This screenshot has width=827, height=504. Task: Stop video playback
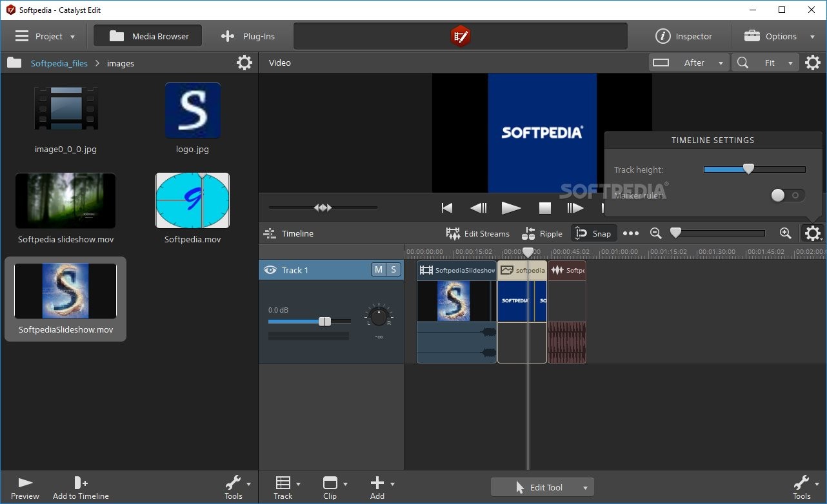click(545, 208)
